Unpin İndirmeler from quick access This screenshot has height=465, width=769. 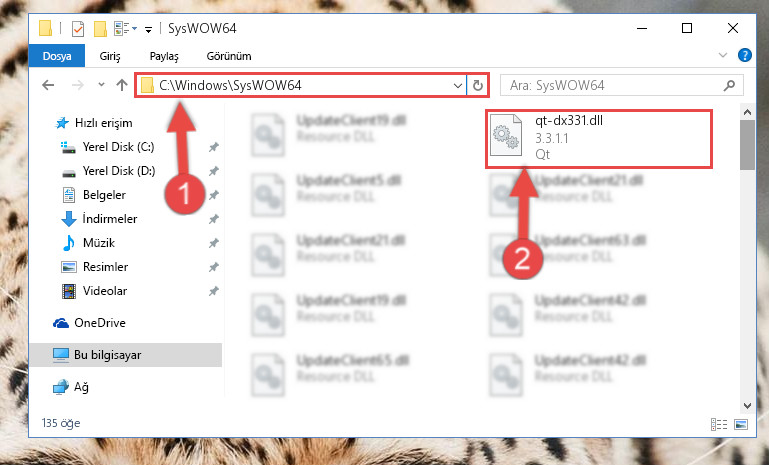[213, 219]
